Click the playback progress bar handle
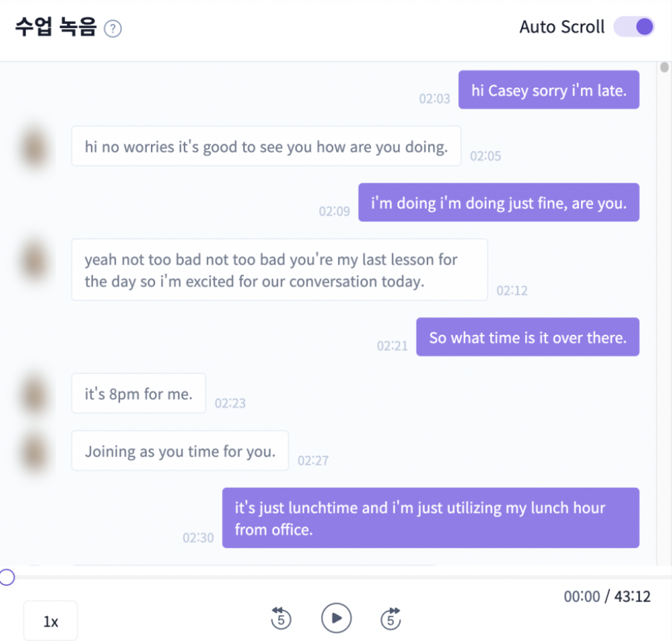The height and width of the screenshot is (641, 672). [x=7, y=577]
